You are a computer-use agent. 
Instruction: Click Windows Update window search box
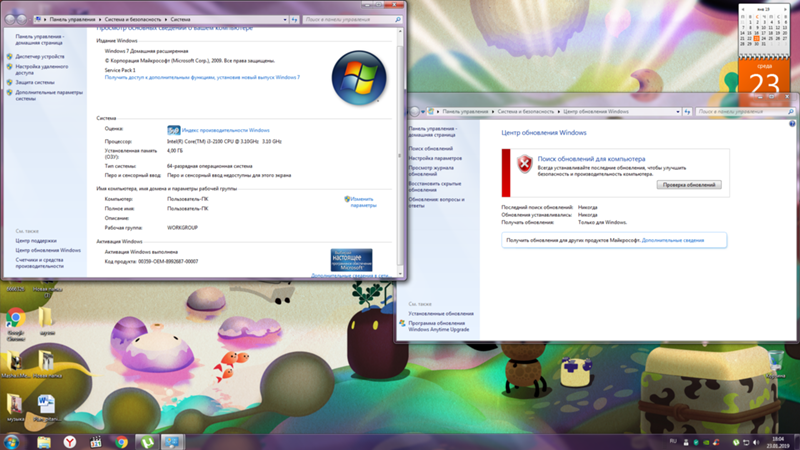click(745, 112)
